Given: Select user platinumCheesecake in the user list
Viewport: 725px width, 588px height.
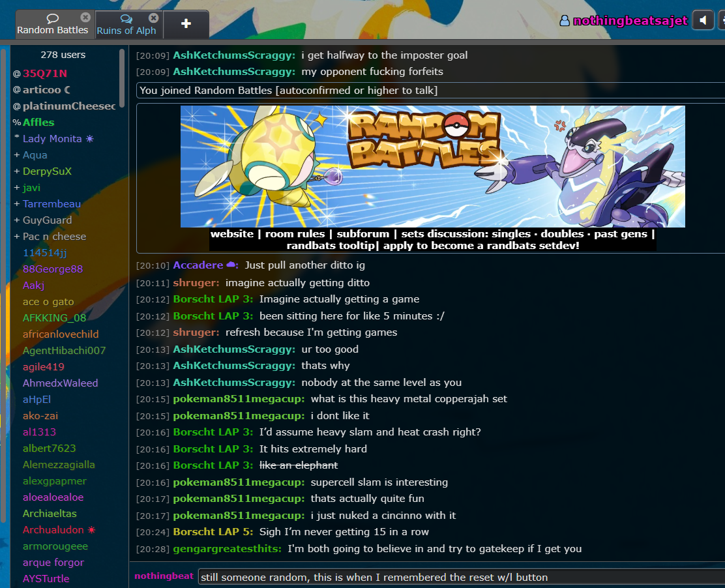Looking at the screenshot, I should [x=69, y=106].
